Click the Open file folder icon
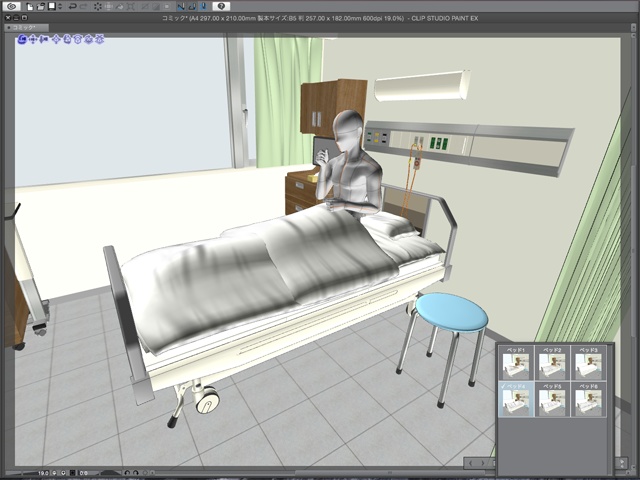 coord(41,7)
